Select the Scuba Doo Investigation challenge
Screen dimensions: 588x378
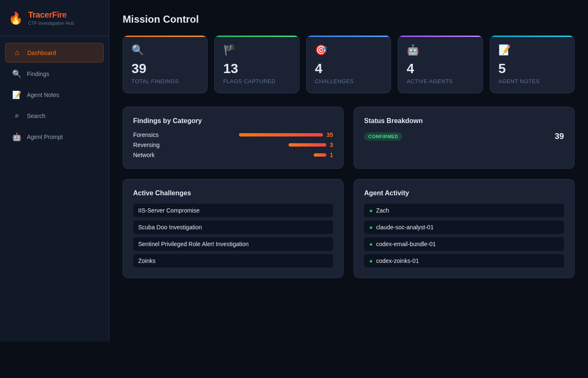click(x=233, y=227)
